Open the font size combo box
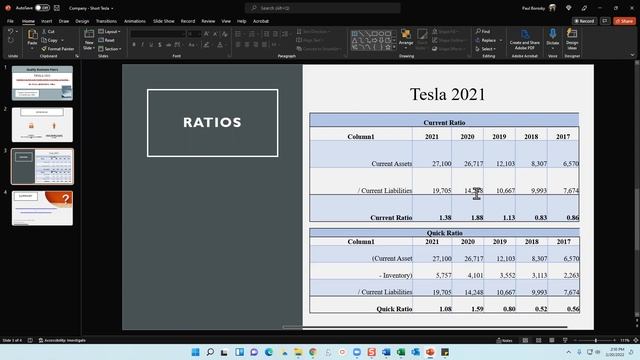This screenshot has height=360, width=640. tap(194, 34)
